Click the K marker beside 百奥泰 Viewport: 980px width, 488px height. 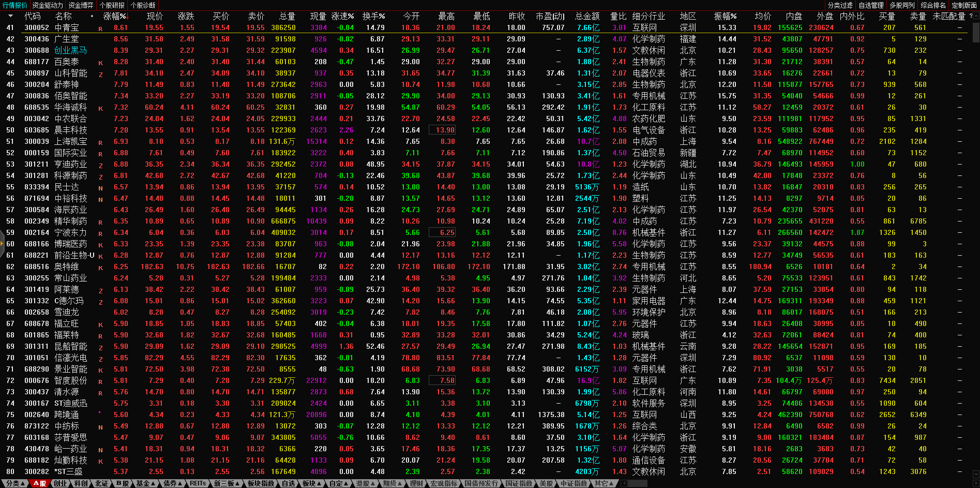point(100,63)
